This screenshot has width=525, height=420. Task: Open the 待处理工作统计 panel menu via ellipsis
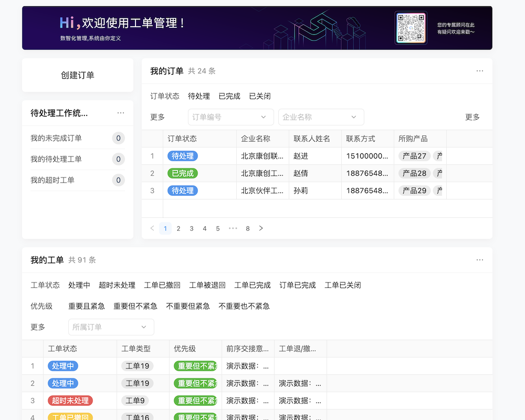[x=121, y=112]
